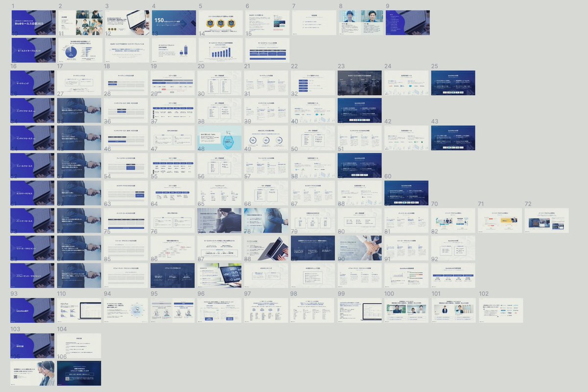Select slide 65 with stressed man photo

point(220,220)
